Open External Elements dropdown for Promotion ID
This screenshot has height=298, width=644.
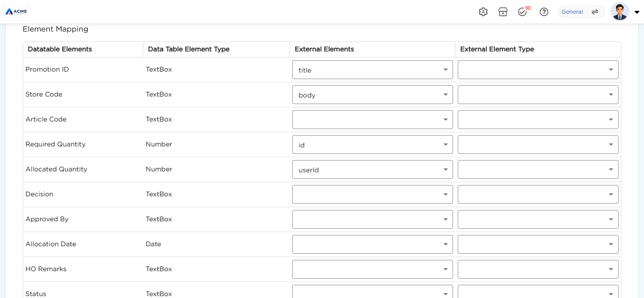pos(372,70)
